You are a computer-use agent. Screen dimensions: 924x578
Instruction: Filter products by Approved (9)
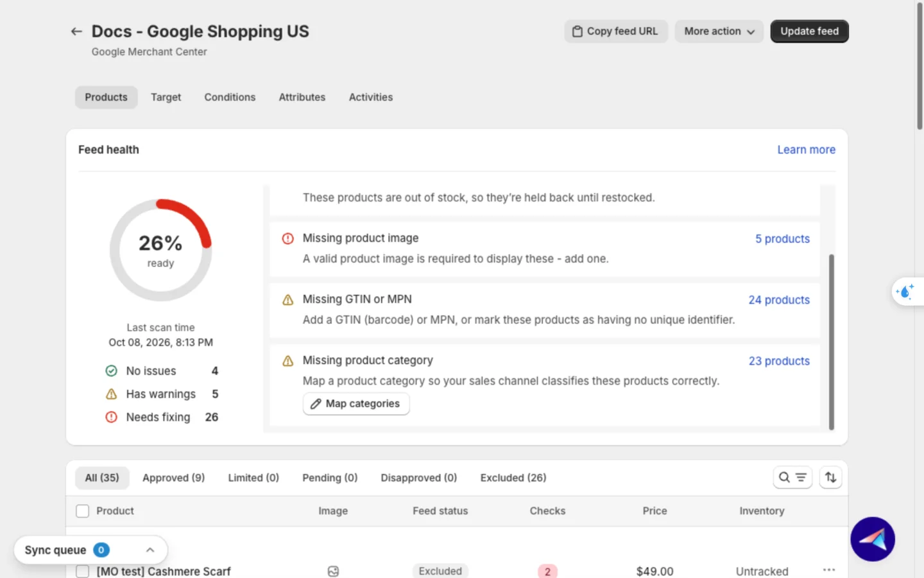pyautogui.click(x=173, y=478)
